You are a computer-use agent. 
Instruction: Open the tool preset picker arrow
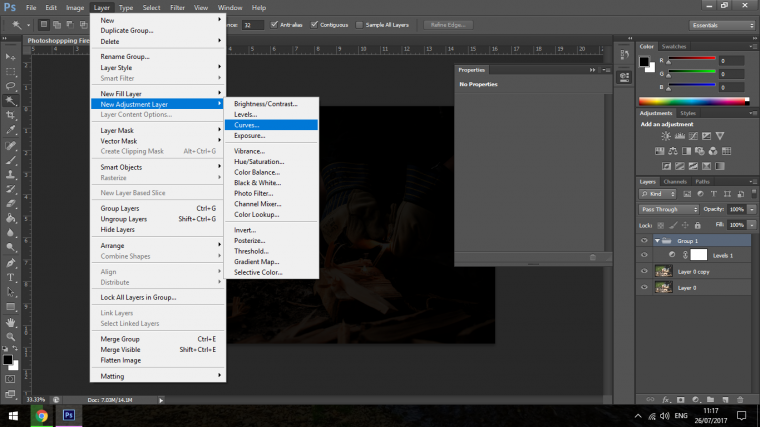click(x=28, y=25)
